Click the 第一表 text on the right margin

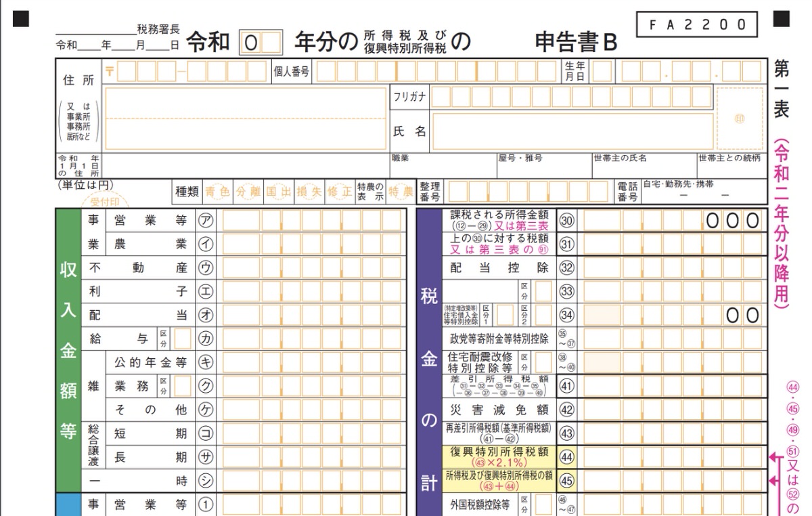pyautogui.click(x=782, y=89)
